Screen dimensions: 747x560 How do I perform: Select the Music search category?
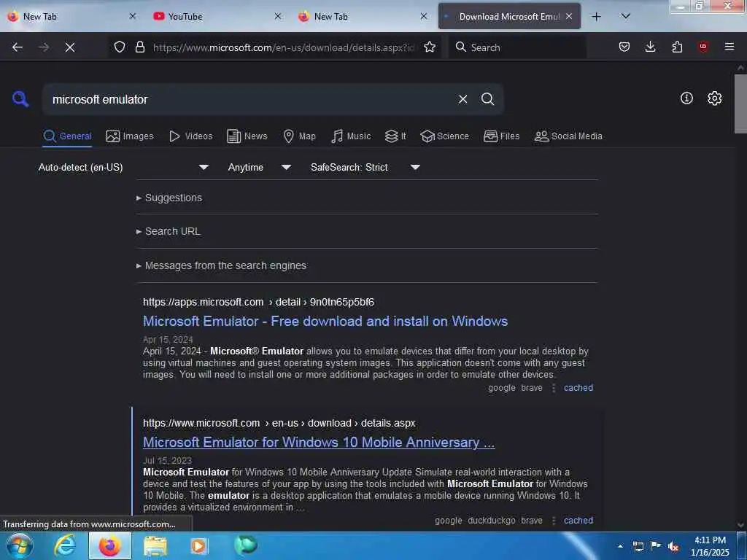tap(351, 136)
